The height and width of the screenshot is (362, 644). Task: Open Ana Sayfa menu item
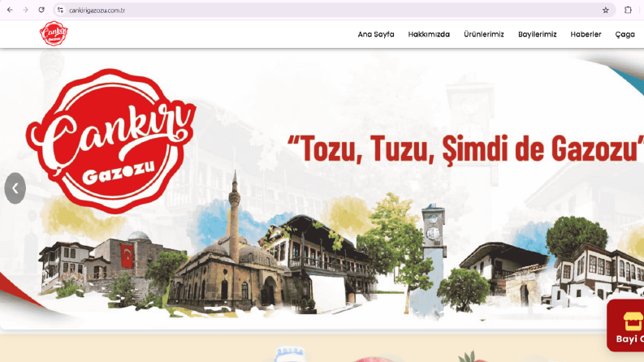point(376,34)
